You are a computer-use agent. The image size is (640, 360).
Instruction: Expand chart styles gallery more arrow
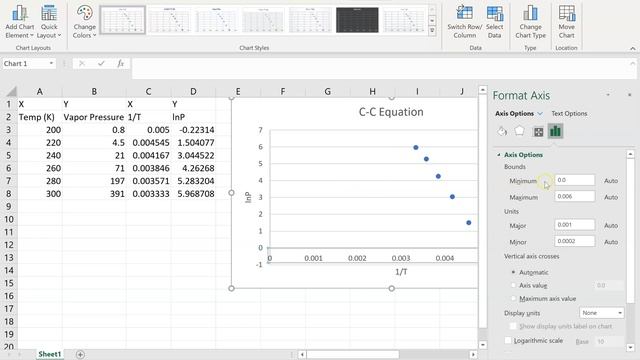[x=432, y=31]
